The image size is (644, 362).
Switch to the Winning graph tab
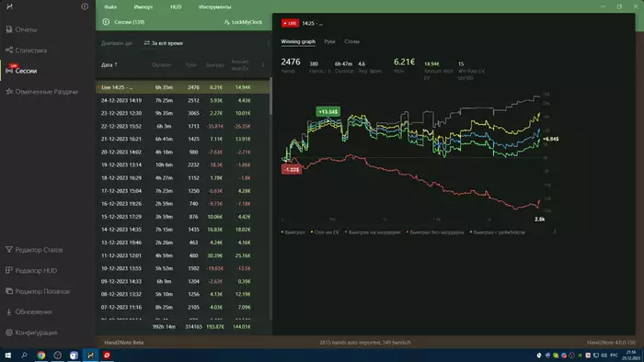click(298, 41)
